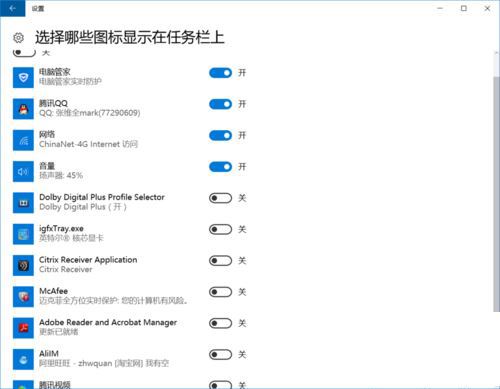Click the Adobe Reader icon
The width and height of the screenshot is (500, 389).
23,328
